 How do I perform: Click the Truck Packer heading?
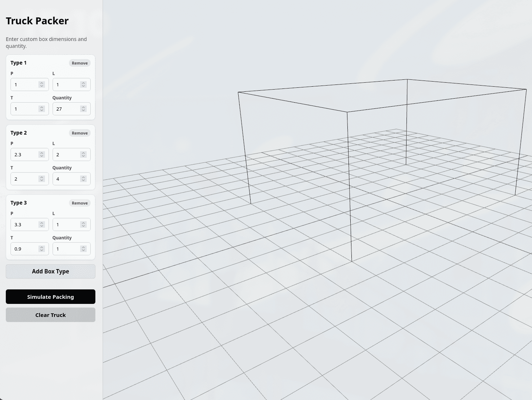37,21
